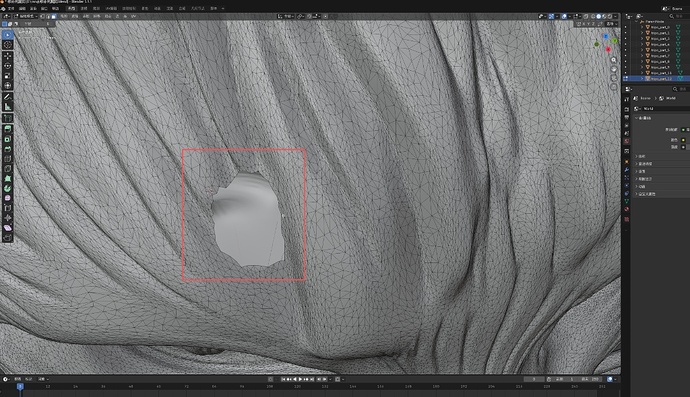Click the World surface color swatch

[683, 140]
